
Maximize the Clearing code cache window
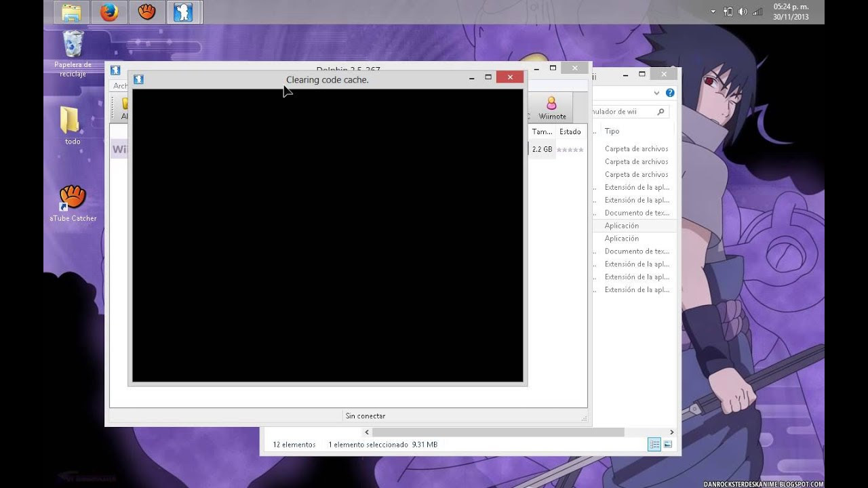tap(488, 78)
